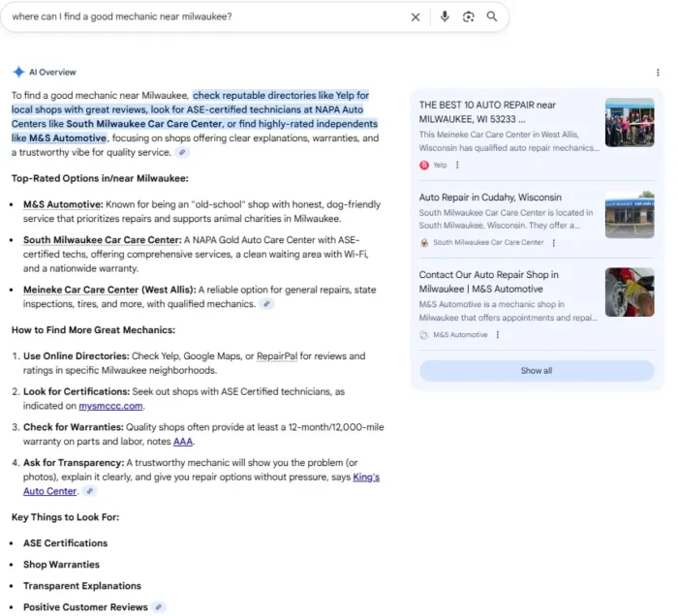Open 'THE BEST 10 AUTO REPAIR near MILWAUKEE' card title
The width and height of the screenshot is (678, 616).
coord(487,112)
